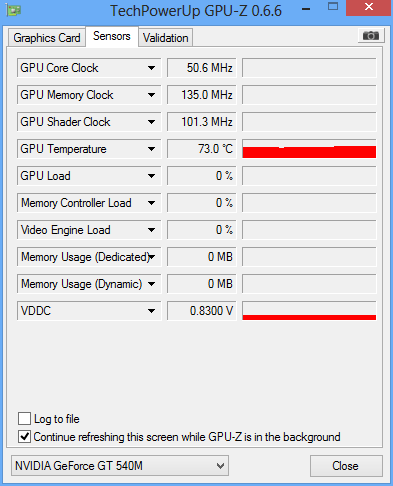Switch to the Graphics Card tab
Screen dimensions: 393x486
point(47,38)
